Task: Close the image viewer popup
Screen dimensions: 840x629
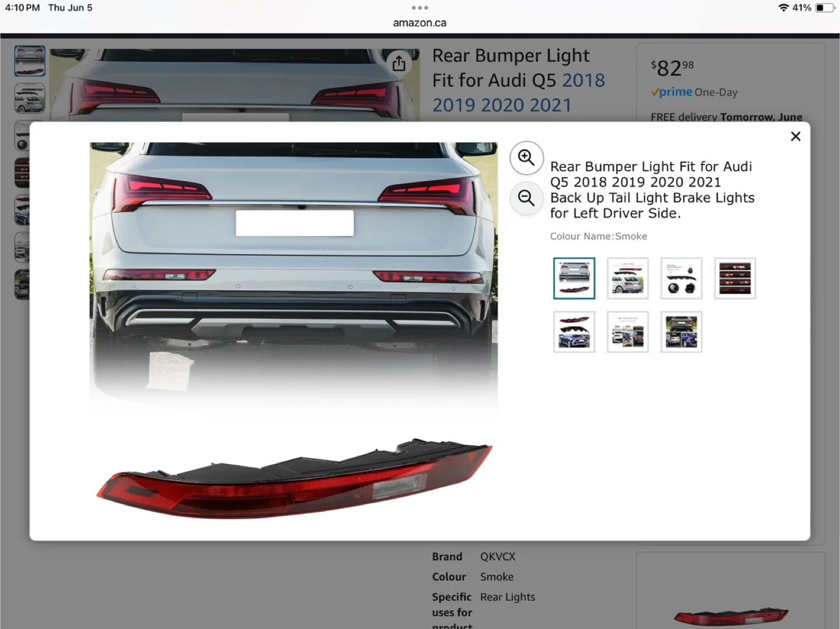Action: 795,136
